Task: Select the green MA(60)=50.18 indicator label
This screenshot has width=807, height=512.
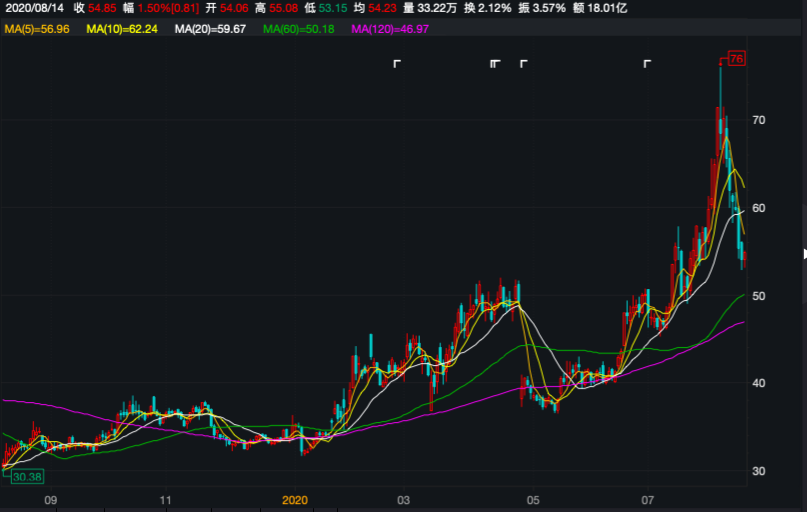Action: (x=298, y=30)
